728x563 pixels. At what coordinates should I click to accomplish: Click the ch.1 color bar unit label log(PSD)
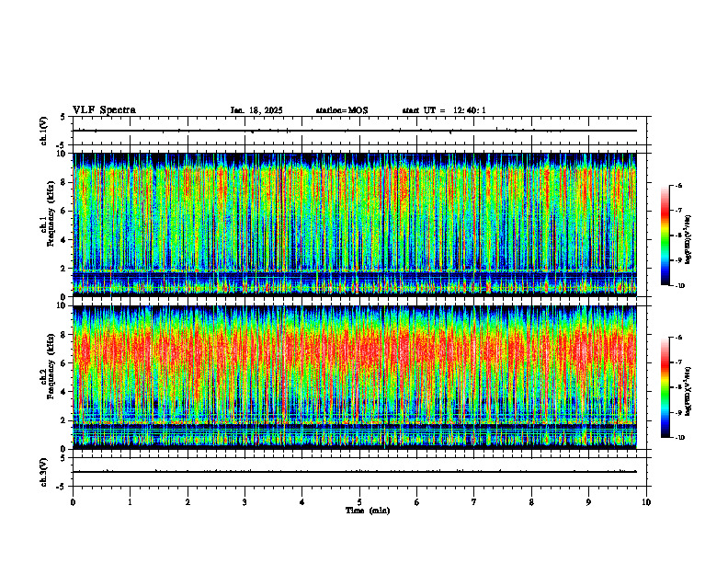point(688,240)
